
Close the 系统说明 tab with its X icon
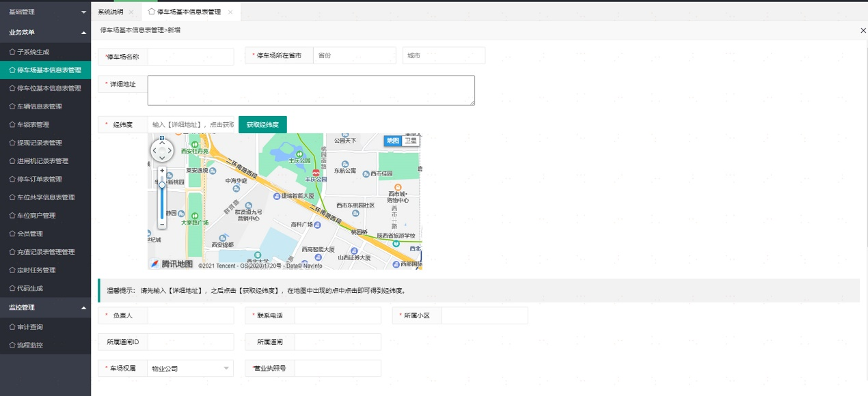131,12
